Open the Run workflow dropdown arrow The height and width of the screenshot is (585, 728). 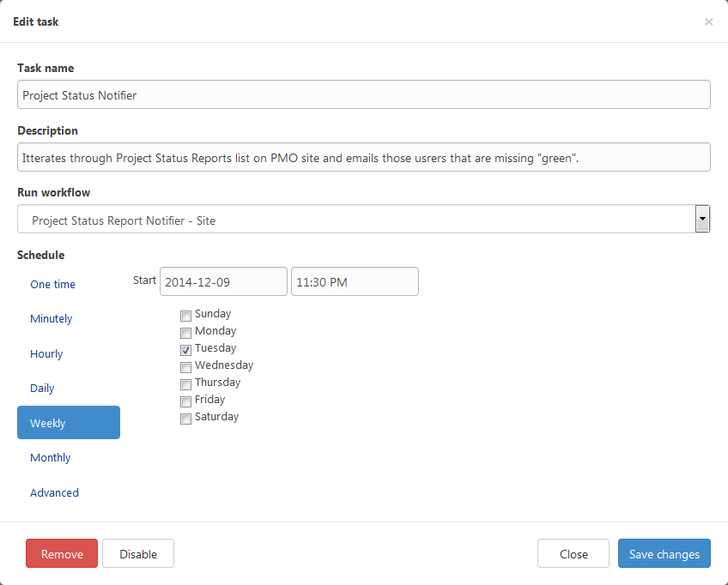pyautogui.click(x=702, y=219)
